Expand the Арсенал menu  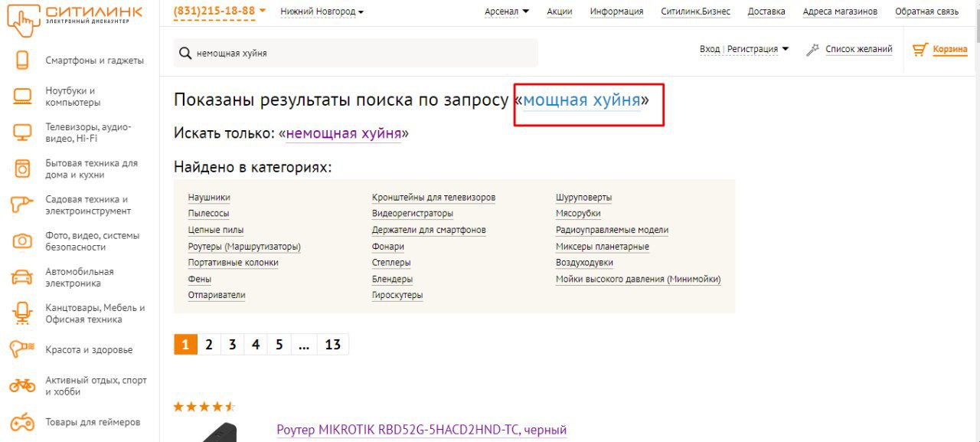pos(507,11)
